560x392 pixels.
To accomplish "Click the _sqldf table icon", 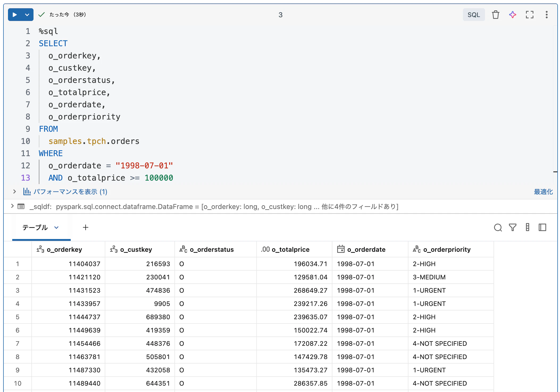I will [x=21, y=206].
